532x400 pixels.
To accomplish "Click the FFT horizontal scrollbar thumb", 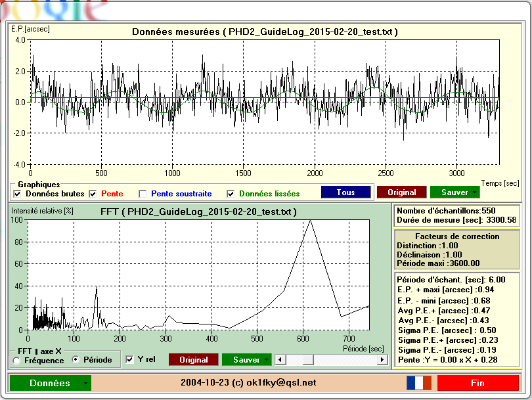I will [308, 360].
